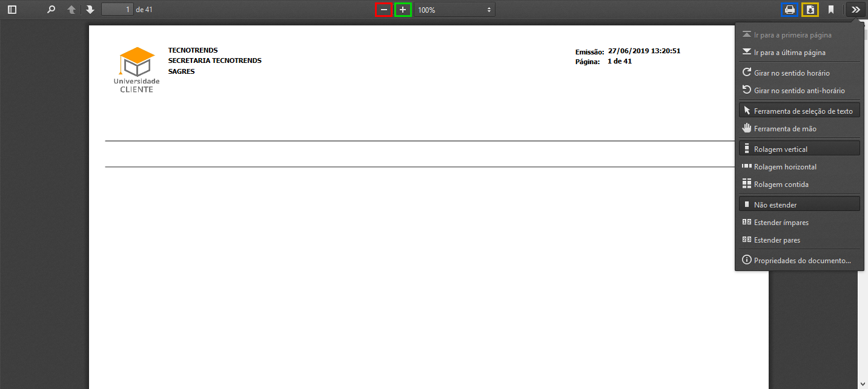Click the bookmark current view icon
This screenshot has width=868, height=389.
click(x=831, y=10)
